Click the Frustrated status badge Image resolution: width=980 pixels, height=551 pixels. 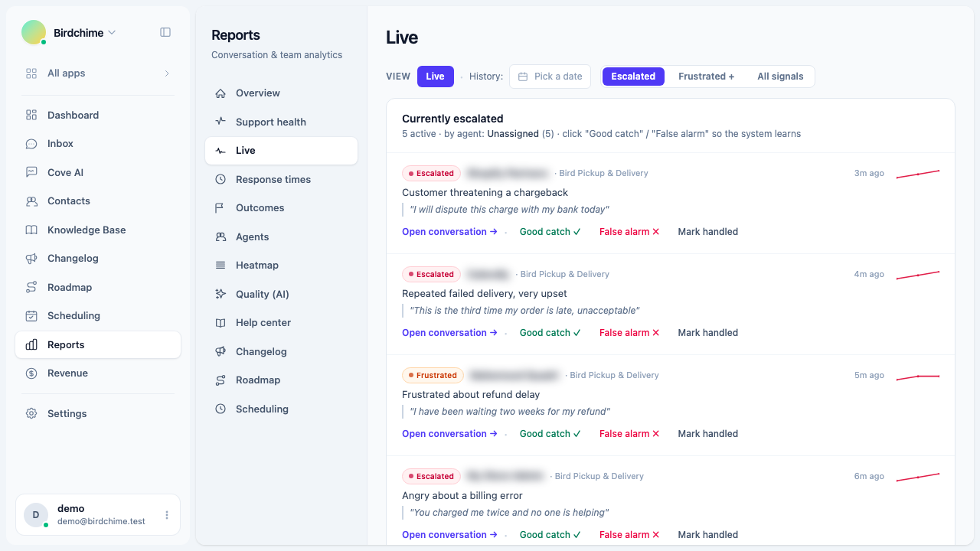(433, 375)
